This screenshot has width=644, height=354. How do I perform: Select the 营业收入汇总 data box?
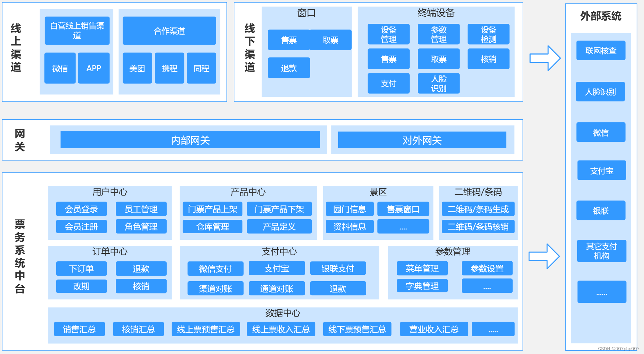click(x=434, y=329)
